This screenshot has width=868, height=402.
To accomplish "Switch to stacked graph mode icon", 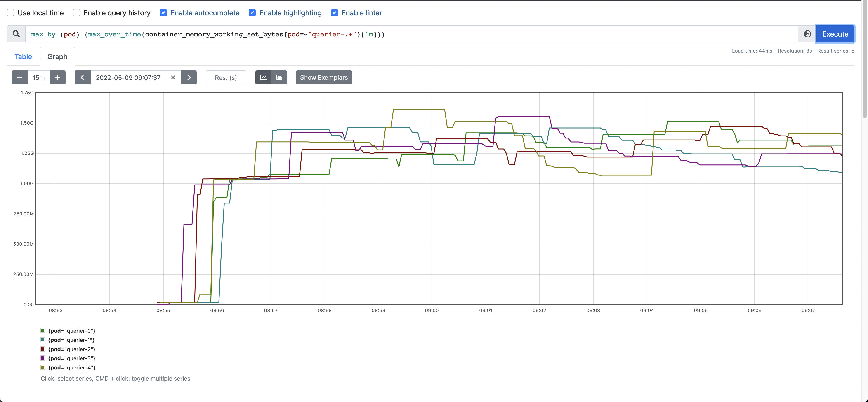I will point(279,77).
